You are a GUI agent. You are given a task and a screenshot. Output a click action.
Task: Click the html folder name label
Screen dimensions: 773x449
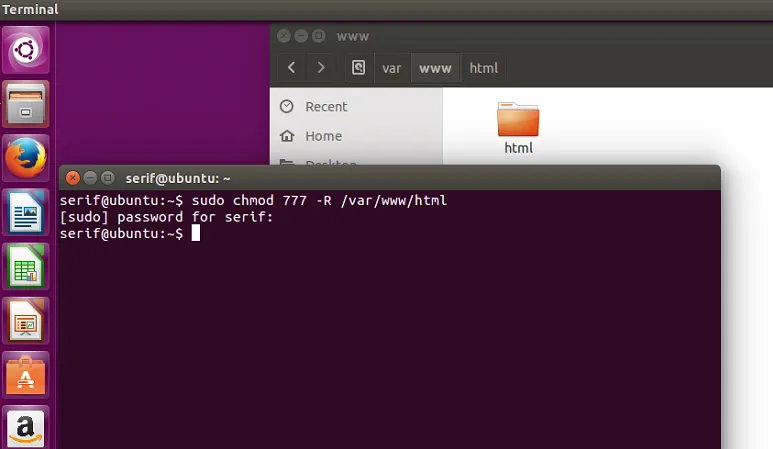pyautogui.click(x=518, y=148)
